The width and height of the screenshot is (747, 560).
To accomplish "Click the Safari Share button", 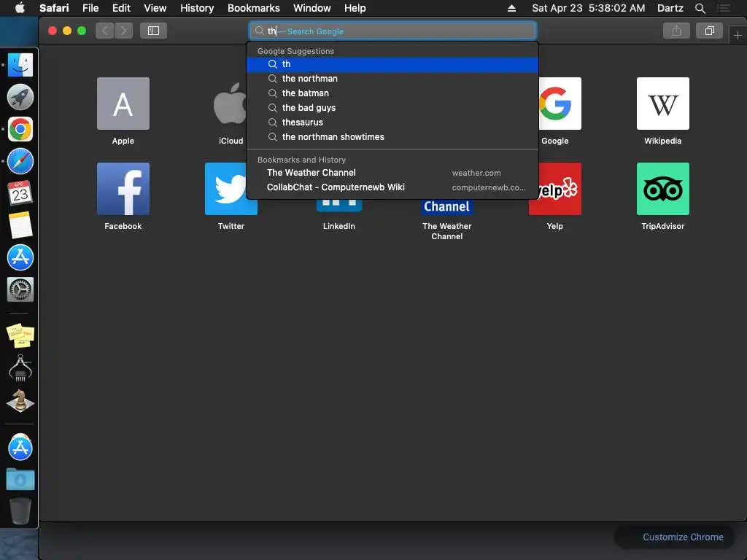I will click(676, 31).
